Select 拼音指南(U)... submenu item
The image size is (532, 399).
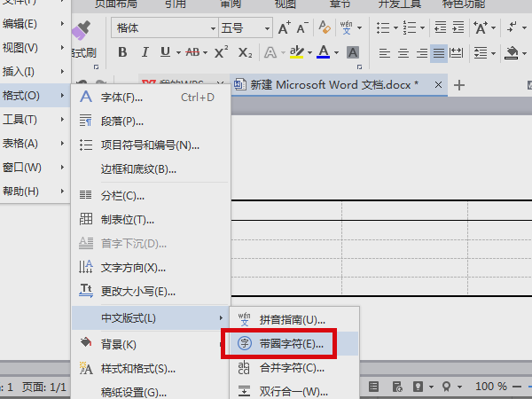294,319
